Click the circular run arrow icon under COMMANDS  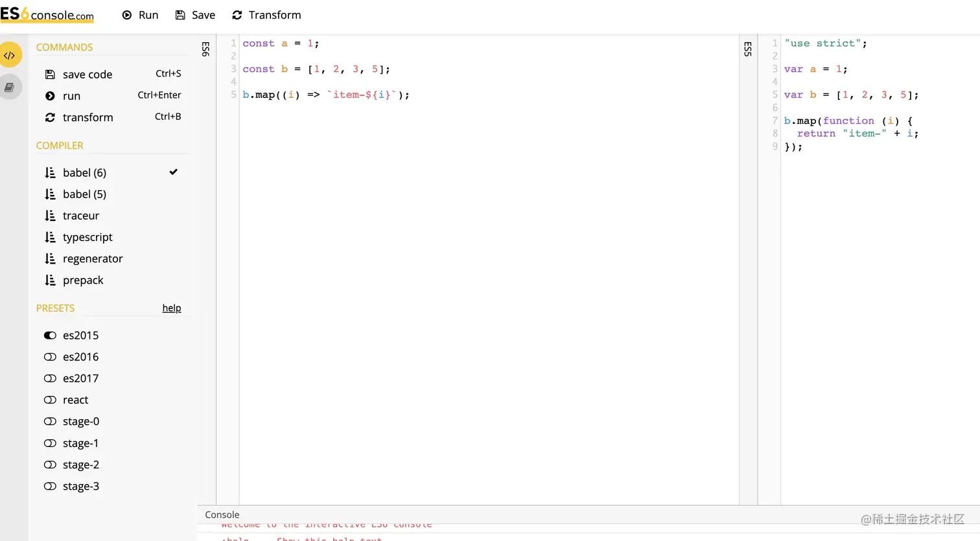click(51, 95)
